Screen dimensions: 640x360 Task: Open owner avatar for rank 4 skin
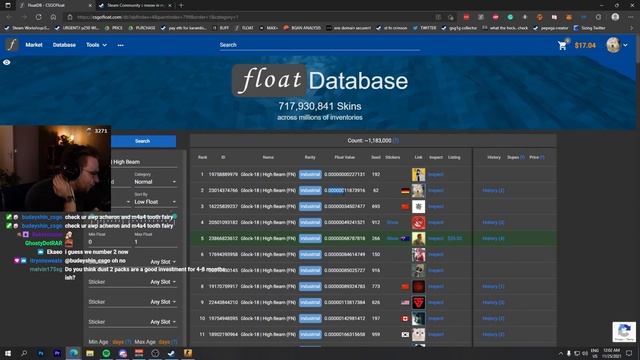(x=418, y=222)
